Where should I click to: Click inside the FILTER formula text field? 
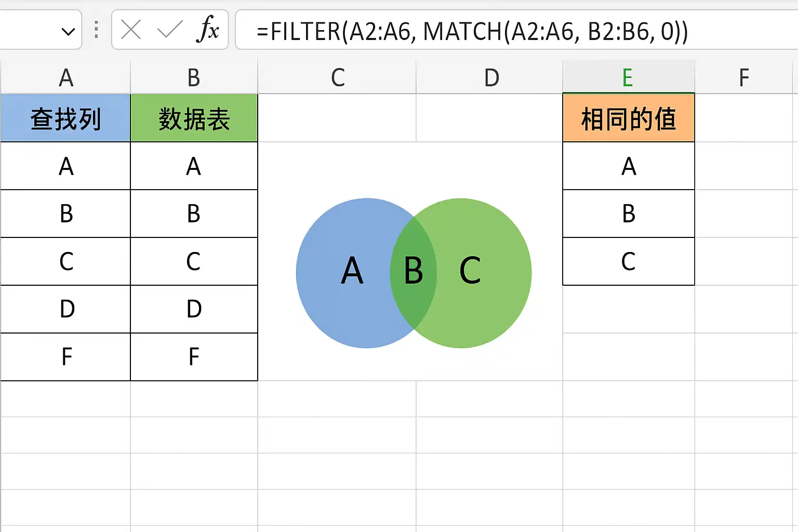tap(516, 31)
